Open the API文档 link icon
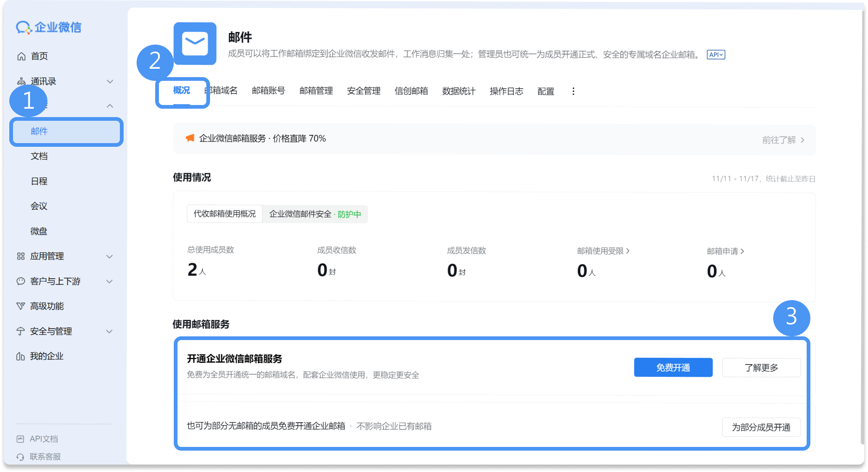This screenshot has width=868, height=472. 20,439
